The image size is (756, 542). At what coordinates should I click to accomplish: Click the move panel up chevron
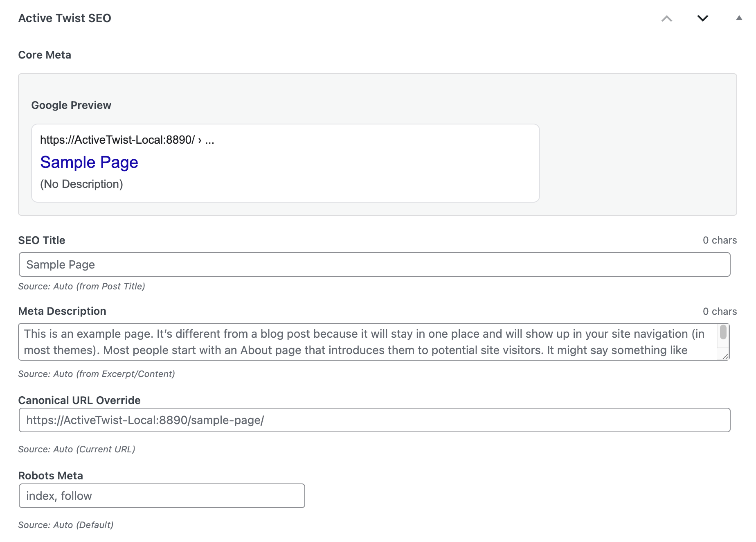667,18
